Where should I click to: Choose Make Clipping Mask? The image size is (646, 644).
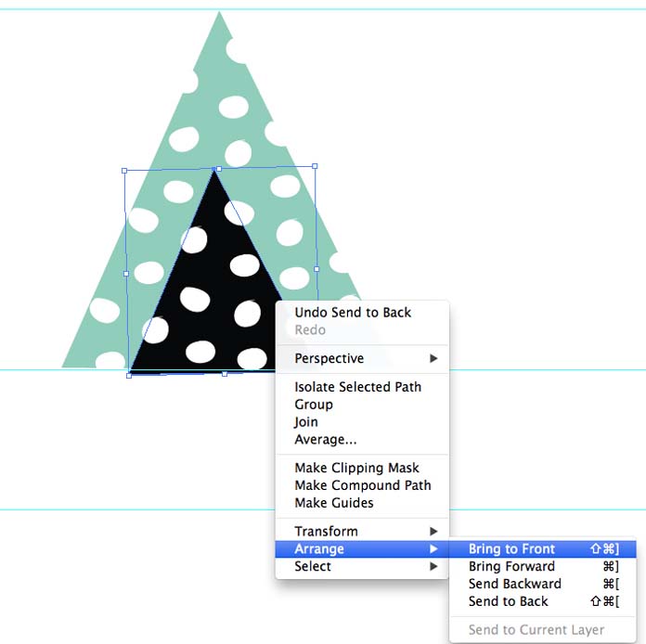pyautogui.click(x=362, y=468)
